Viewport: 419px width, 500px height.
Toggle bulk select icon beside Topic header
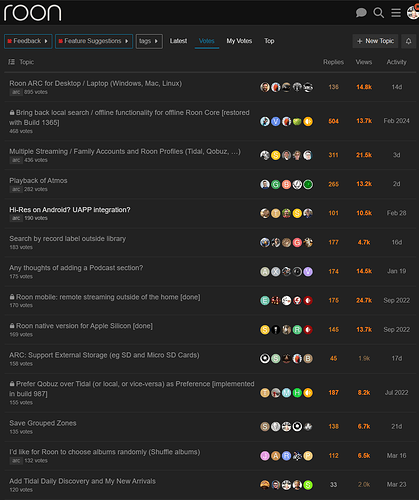pyautogui.click(x=12, y=62)
